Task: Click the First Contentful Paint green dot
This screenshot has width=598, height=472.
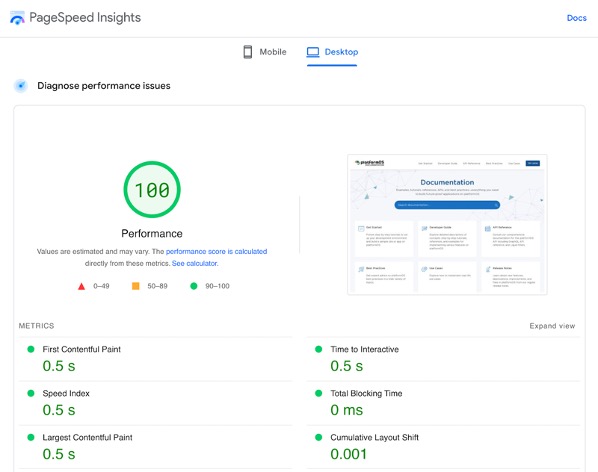Action: [x=31, y=349]
